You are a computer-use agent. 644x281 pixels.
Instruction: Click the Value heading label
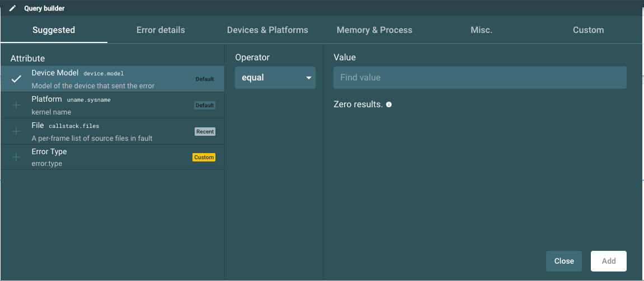point(345,58)
